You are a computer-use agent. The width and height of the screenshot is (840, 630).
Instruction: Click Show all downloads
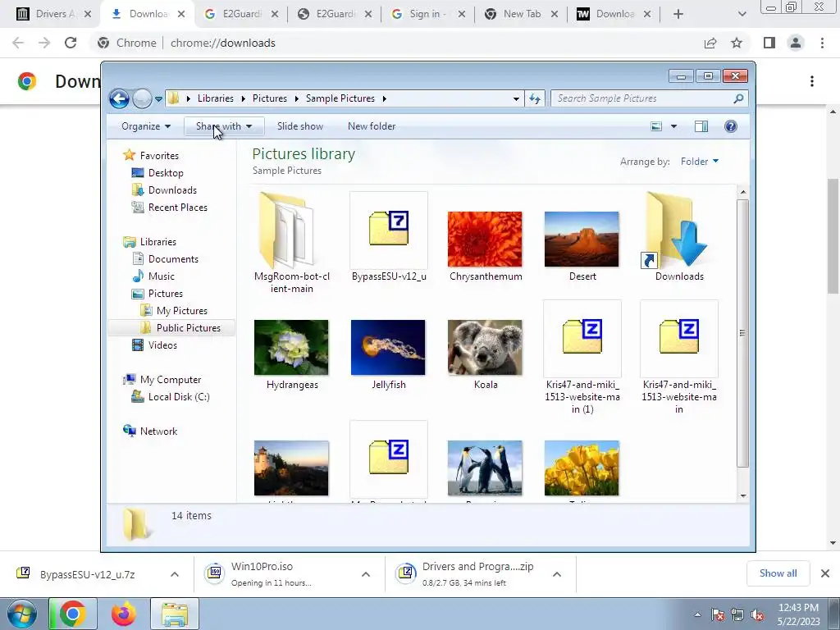point(778,573)
